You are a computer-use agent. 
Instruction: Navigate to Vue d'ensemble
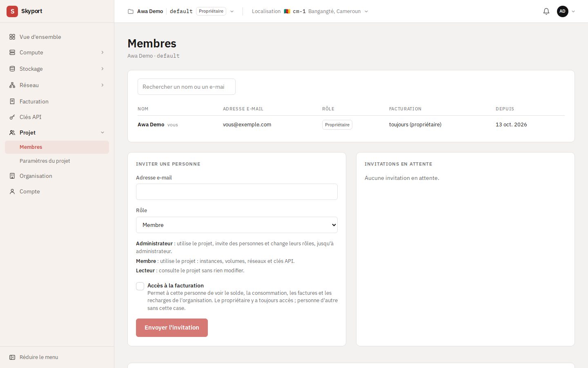(57, 37)
